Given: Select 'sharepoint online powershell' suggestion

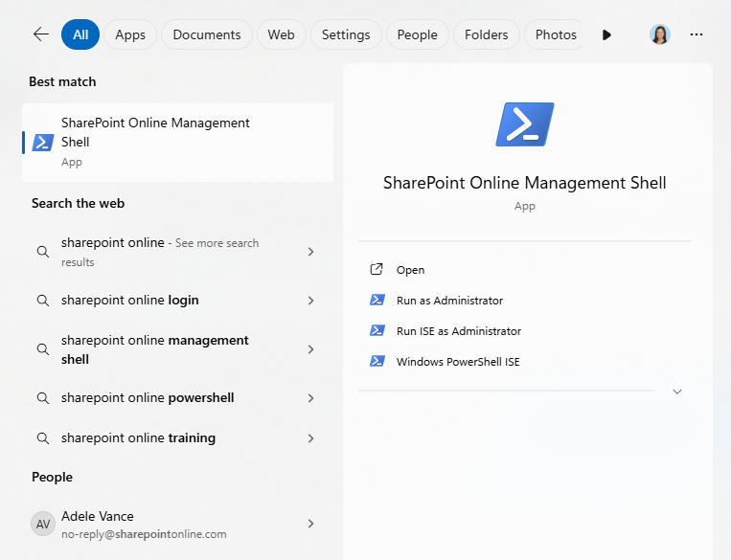Looking at the screenshot, I should click(177, 398).
